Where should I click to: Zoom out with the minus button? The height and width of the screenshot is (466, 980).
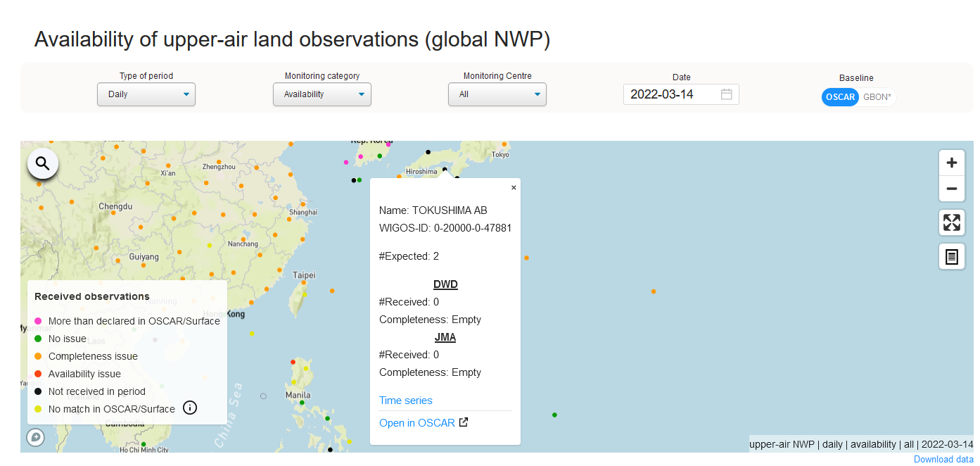[x=952, y=189]
